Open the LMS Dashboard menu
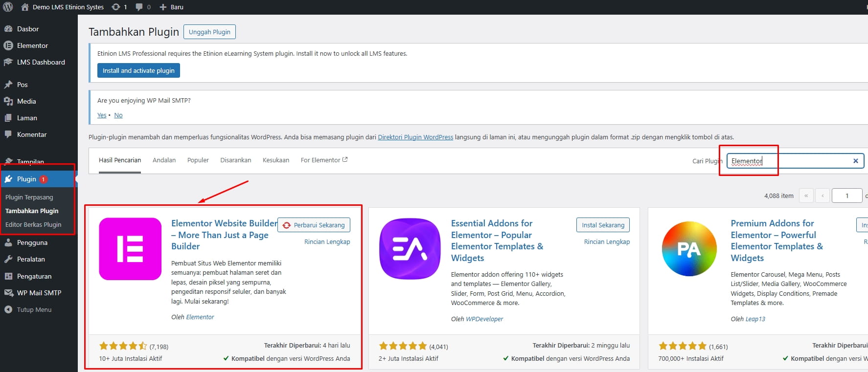This screenshot has height=372, width=868. click(41, 62)
